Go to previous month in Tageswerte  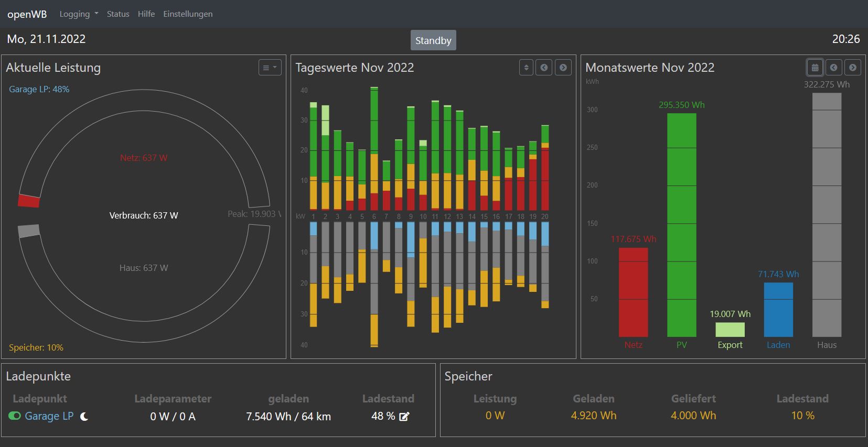coord(544,68)
